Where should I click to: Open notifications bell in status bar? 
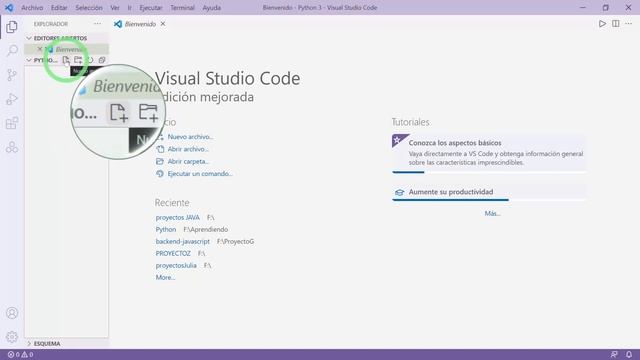click(x=629, y=355)
